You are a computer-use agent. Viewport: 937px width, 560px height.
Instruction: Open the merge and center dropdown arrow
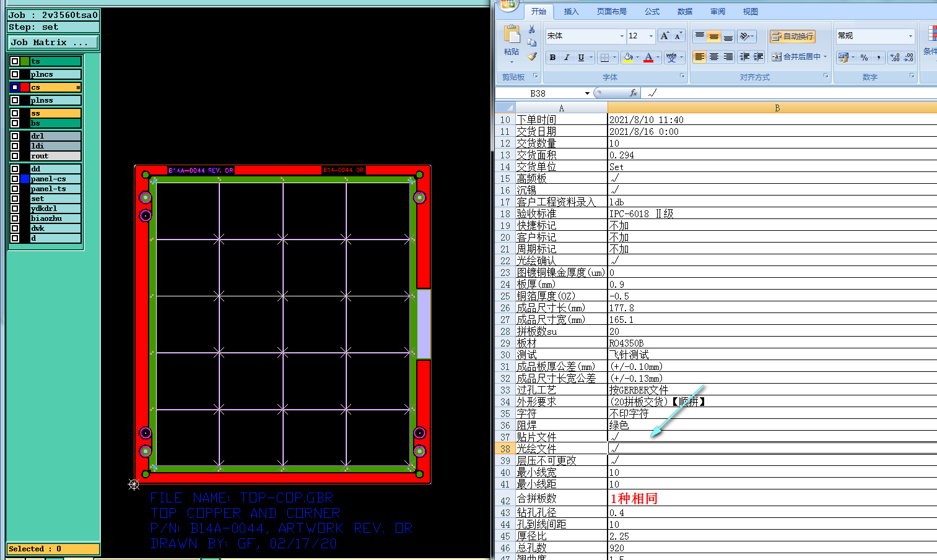(x=825, y=57)
